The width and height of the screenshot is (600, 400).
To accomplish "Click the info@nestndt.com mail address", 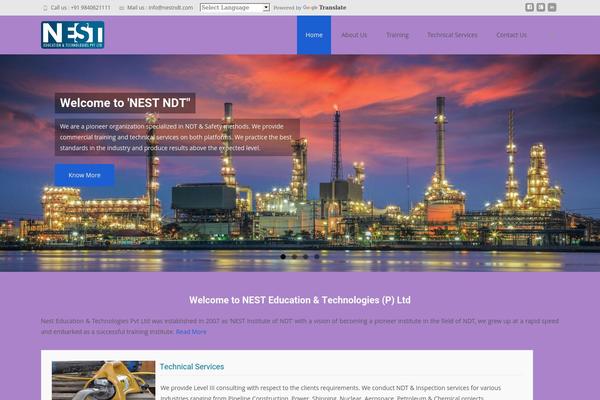I will tap(171, 7).
